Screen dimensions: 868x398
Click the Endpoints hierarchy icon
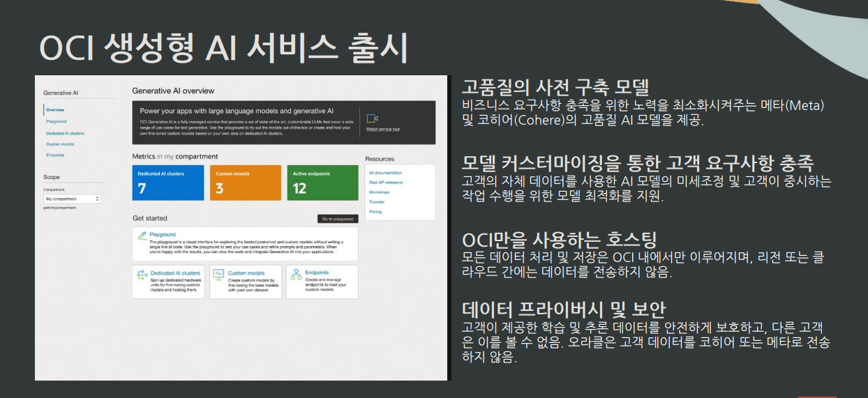click(296, 275)
